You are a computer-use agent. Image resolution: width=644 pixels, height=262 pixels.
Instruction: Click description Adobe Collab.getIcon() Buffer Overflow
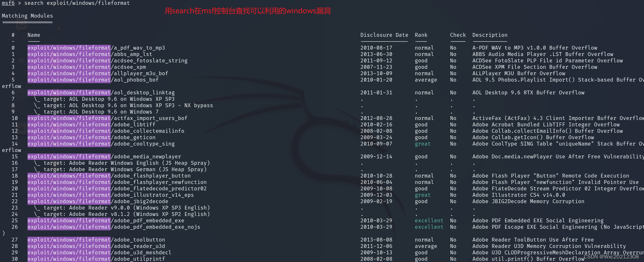pyautogui.click(x=533, y=138)
